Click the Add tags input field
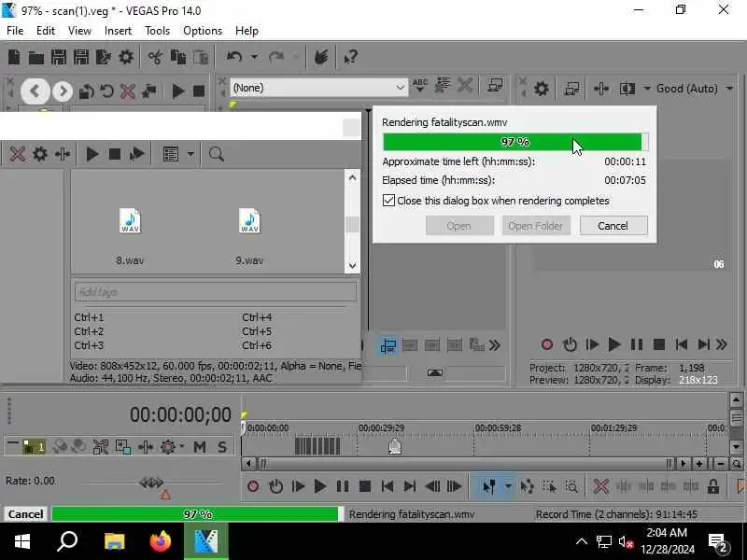This screenshot has height=560, width=747. (216, 292)
